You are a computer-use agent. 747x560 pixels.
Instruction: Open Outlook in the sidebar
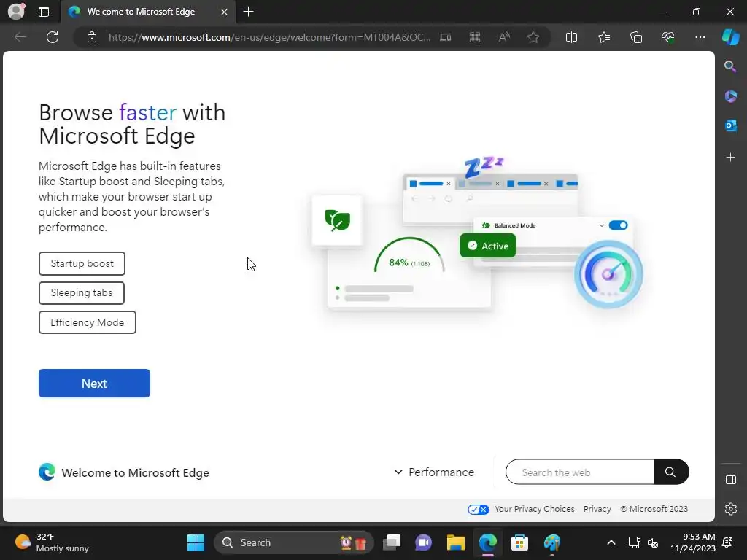(x=730, y=125)
